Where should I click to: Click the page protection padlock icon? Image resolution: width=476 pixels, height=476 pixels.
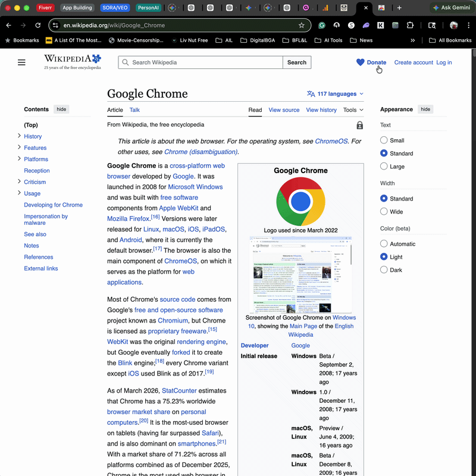[x=360, y=125]
